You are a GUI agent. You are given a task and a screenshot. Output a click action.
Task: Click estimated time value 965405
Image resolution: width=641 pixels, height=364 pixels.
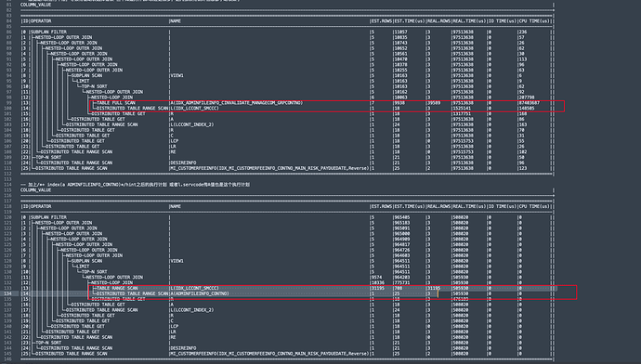click(x=402, y=217)
